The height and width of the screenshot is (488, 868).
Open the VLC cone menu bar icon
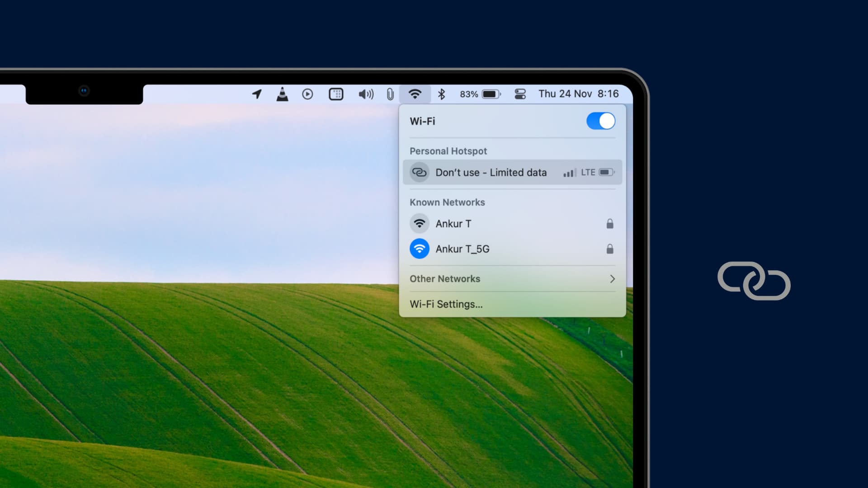282,94
